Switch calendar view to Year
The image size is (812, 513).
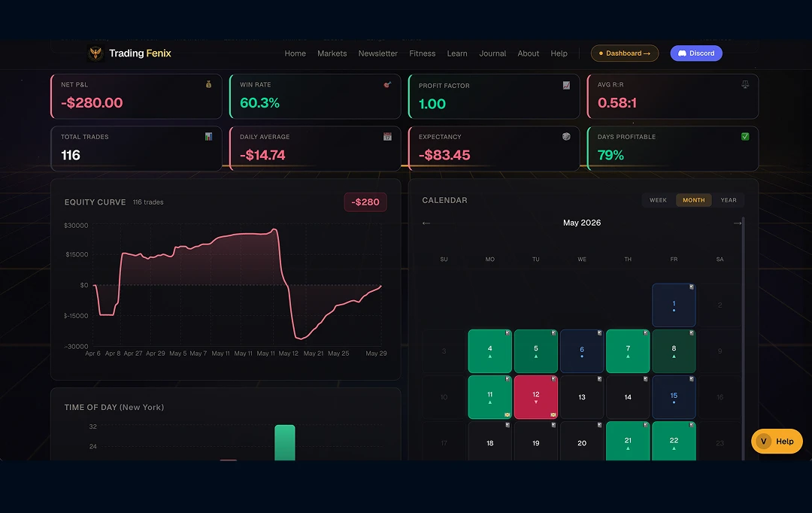(728, 200)
